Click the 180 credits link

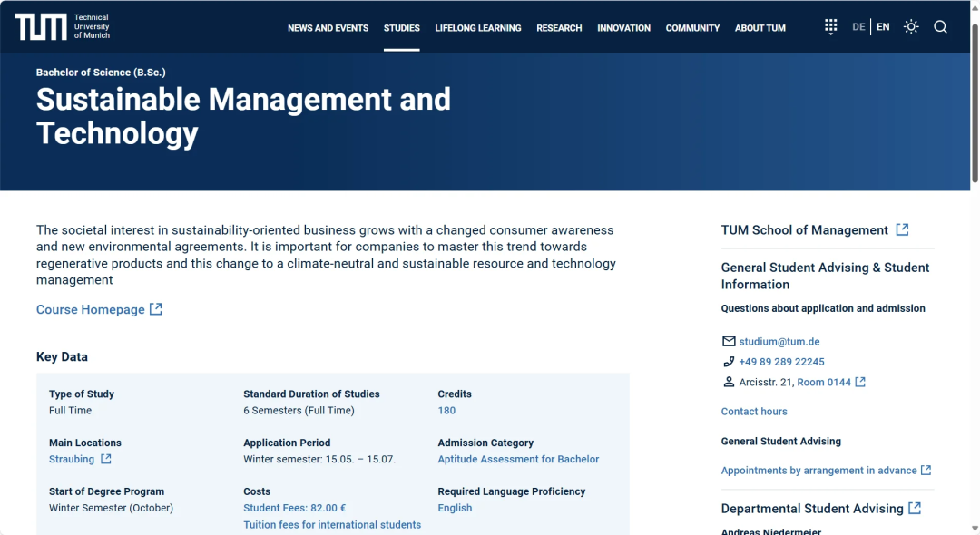pyautogui.click(x=446, y=410)
